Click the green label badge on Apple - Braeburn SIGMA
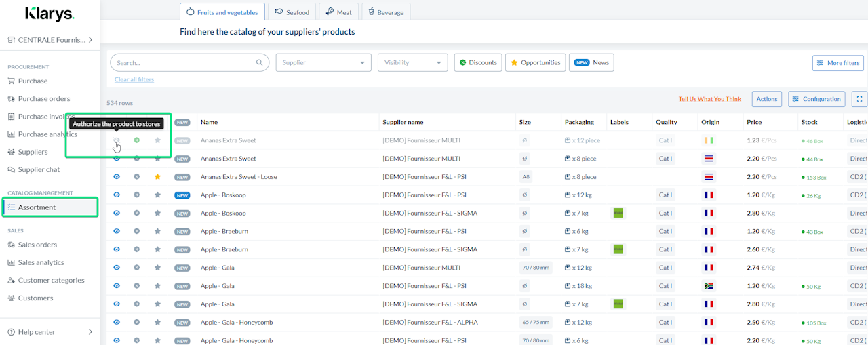The height and width of the screenshot is (345, 868). pyautogui.click(x=618, y=249)
